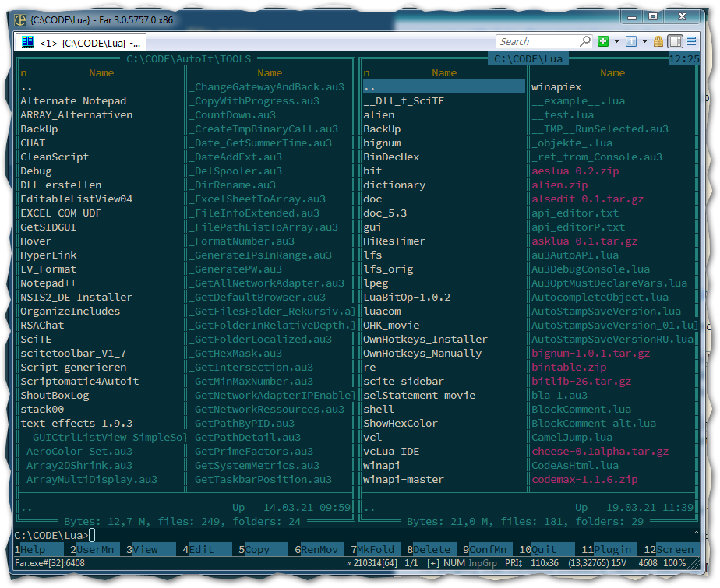The width and height of the screenshot is (720, 588).
Task: Click the 100% zoom status bar field
Action: pyautogui.click(x=675, y=562)
